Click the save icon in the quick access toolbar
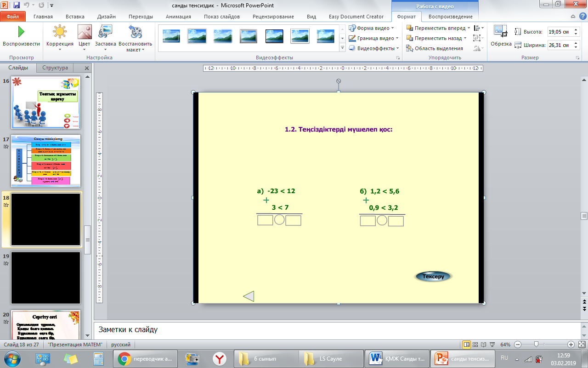Image resolution: width=588 pixels, height=368 pixels. [x=17, y=6]
